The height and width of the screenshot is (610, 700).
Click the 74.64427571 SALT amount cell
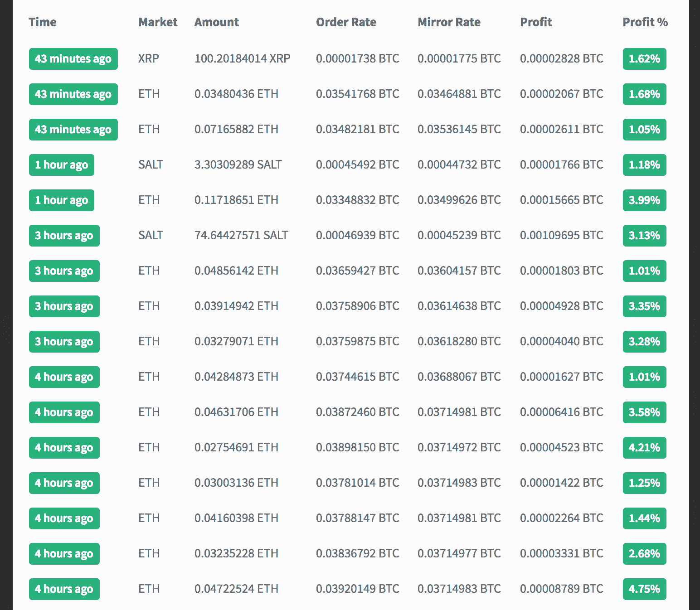click(241, 236)
